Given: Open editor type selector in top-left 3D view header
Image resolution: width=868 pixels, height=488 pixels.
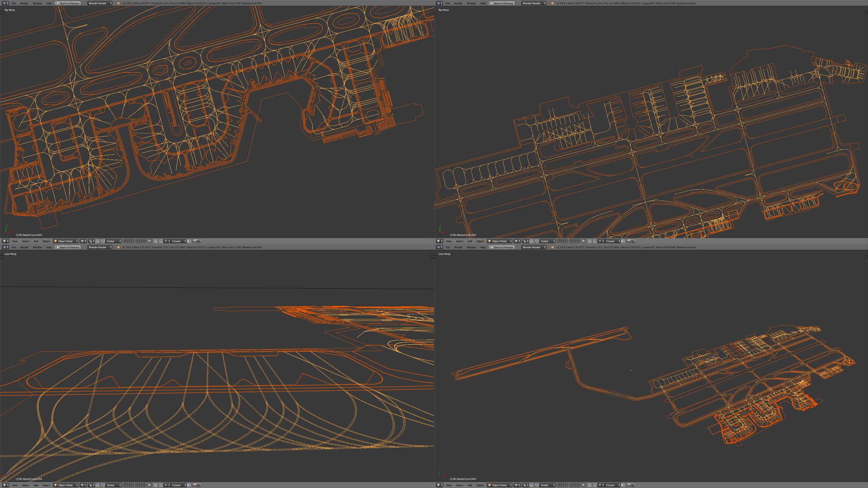Looking at the screenshot, I should 5,241.
